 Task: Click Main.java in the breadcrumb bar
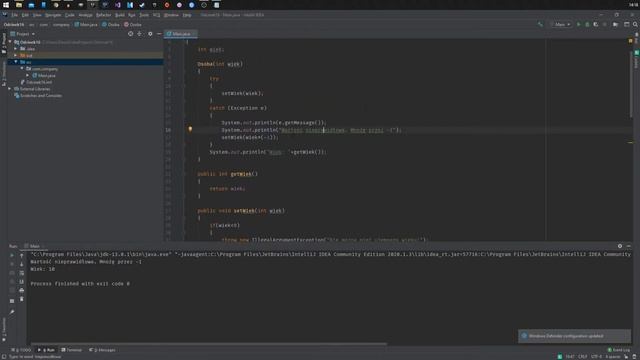(x=86, y=24)
